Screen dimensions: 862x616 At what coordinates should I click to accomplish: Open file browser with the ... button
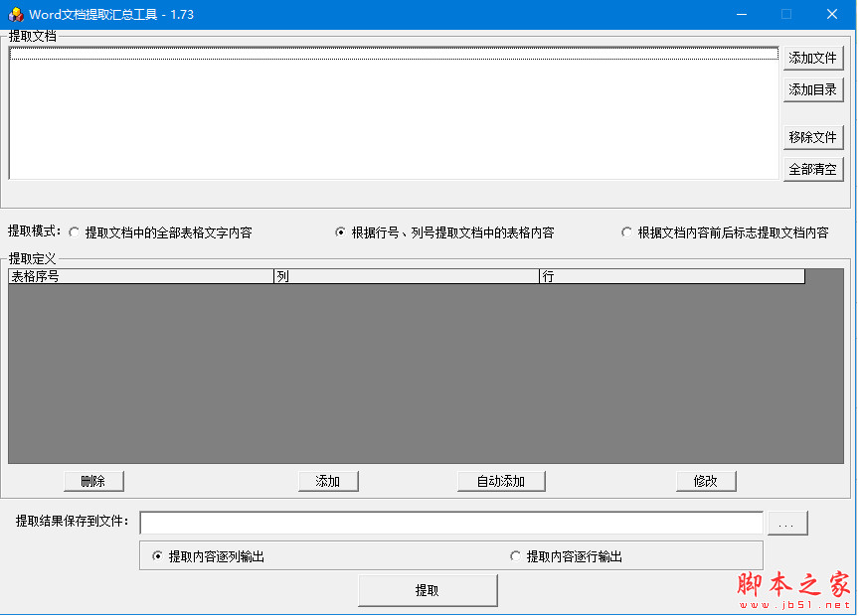pos(787,523)
